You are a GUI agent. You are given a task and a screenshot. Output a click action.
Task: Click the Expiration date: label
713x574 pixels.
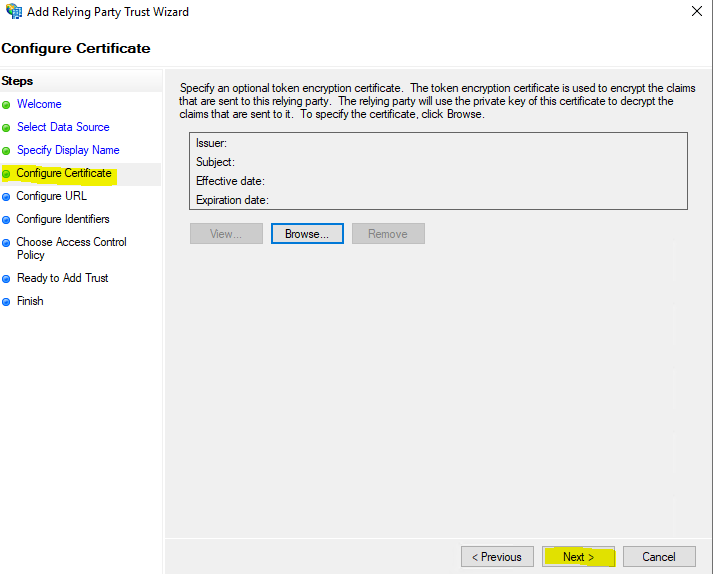pos(232,200)
